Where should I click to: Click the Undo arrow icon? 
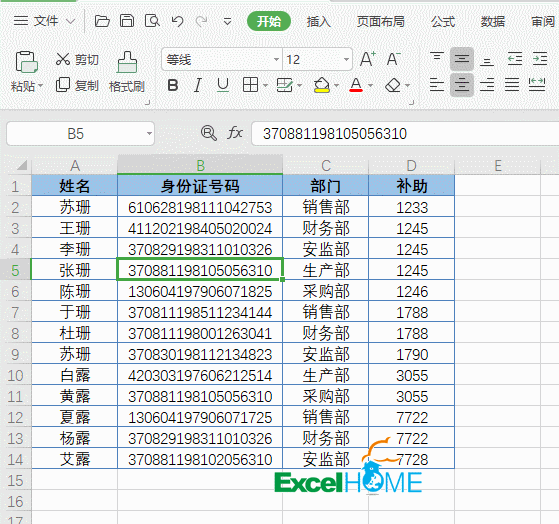tap(177, 21)
